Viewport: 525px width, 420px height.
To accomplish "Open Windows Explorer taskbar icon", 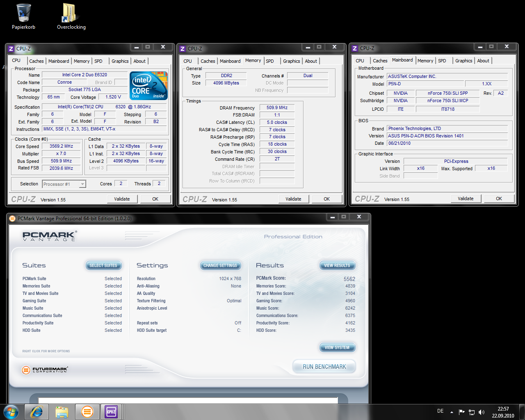I will (62, 411).
